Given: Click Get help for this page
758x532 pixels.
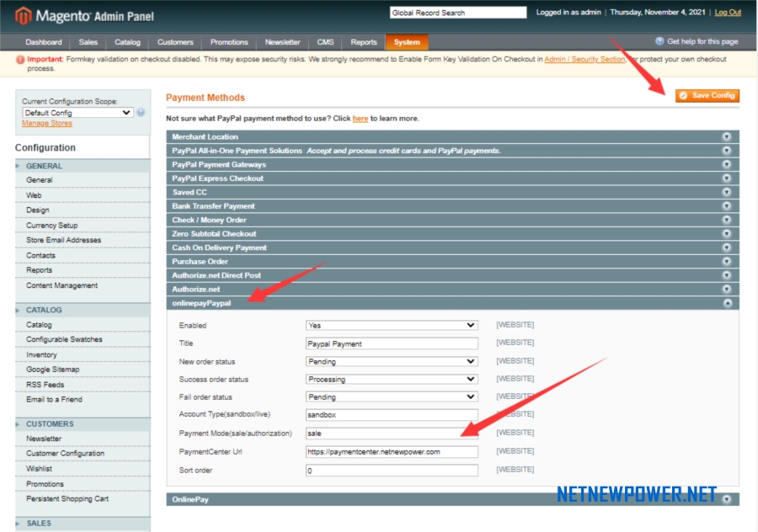Looking at the screenshot, I should tap(702, 41).
